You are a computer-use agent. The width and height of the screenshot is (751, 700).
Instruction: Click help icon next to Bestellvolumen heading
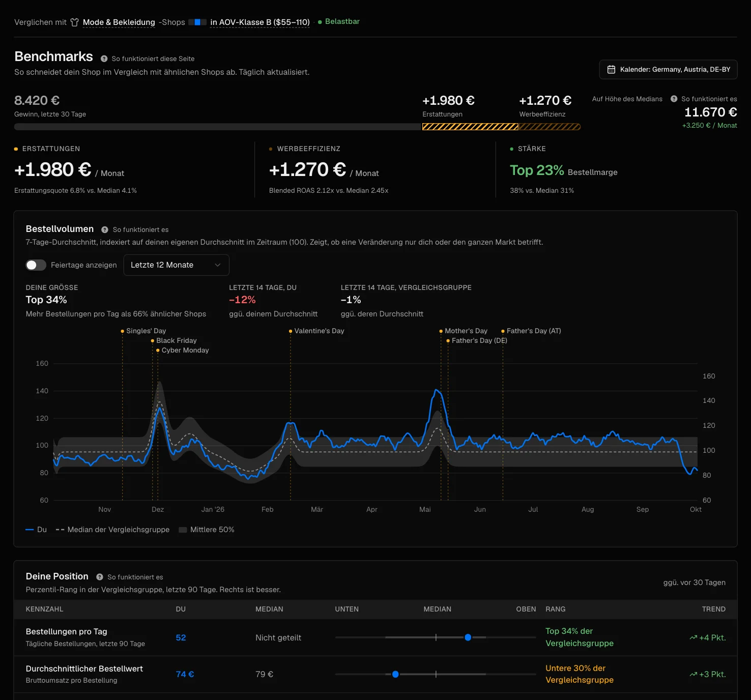pyautogui.click(x=105, y=230)
